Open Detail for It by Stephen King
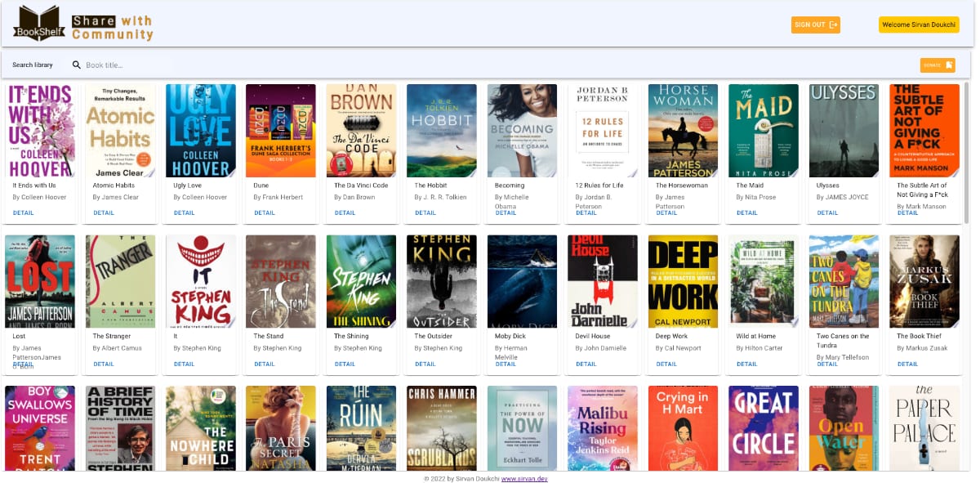 [x=185, y=364]
